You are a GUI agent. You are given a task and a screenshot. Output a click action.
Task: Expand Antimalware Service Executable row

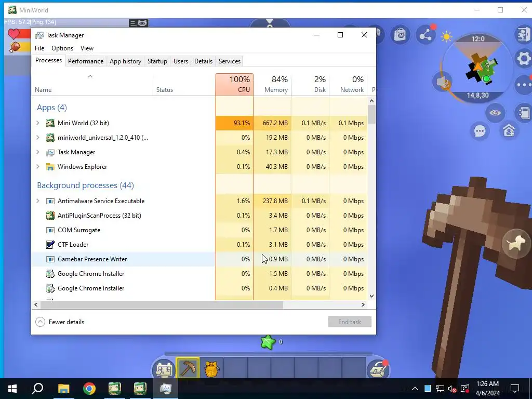pyautogui.click(x=37, y=201)
